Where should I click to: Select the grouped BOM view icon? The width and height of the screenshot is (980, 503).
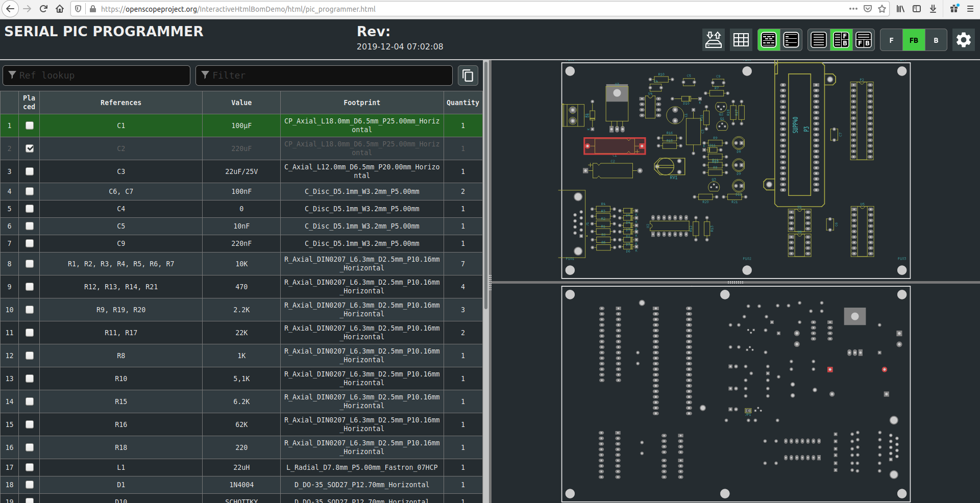[x=768, y=40]
